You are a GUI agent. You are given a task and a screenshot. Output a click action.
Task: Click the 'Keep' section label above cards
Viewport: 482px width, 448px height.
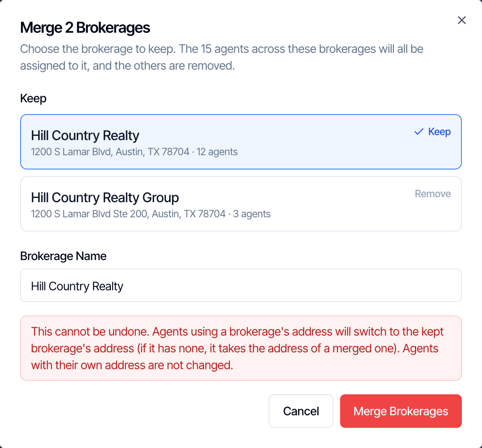[33, 99]
